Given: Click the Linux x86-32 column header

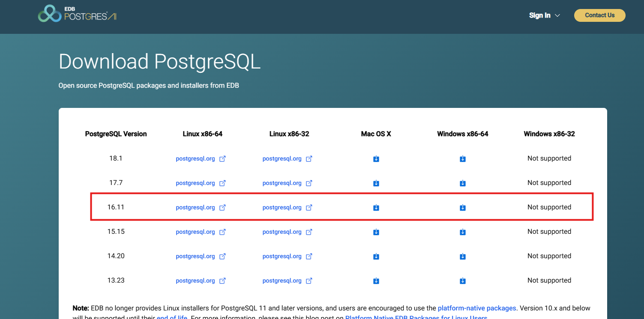Looking at the screenshot, I should coord(289,134).
